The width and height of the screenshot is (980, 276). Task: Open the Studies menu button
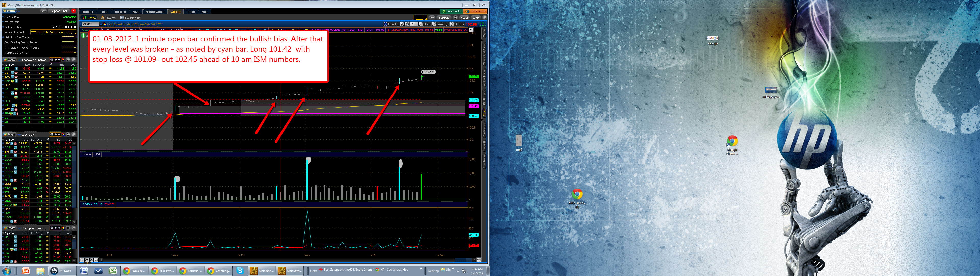(x=457, y=24)
